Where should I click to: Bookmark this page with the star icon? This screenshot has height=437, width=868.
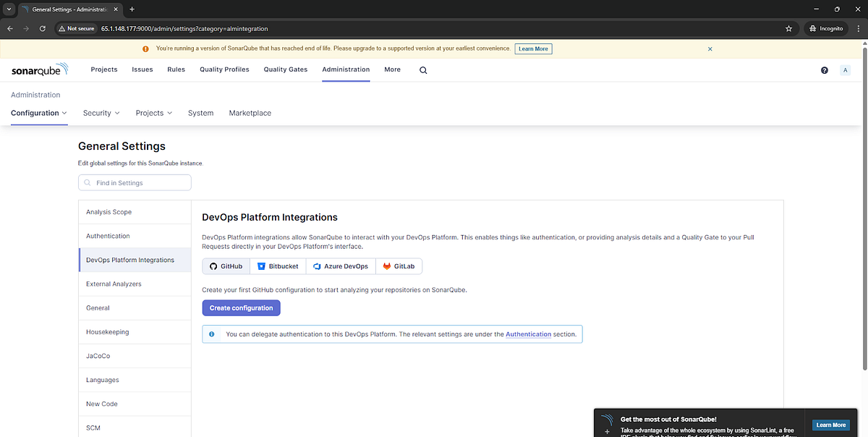[788, 28]
